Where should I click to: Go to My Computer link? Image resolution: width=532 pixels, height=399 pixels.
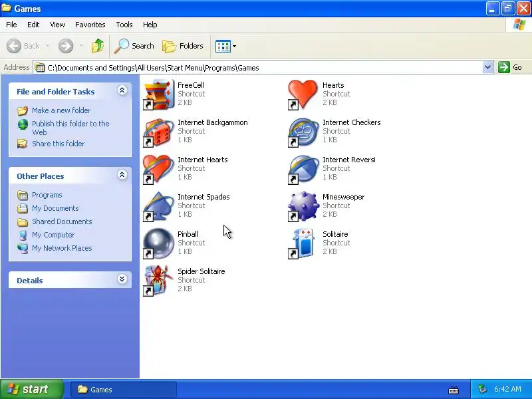(53, 235)
